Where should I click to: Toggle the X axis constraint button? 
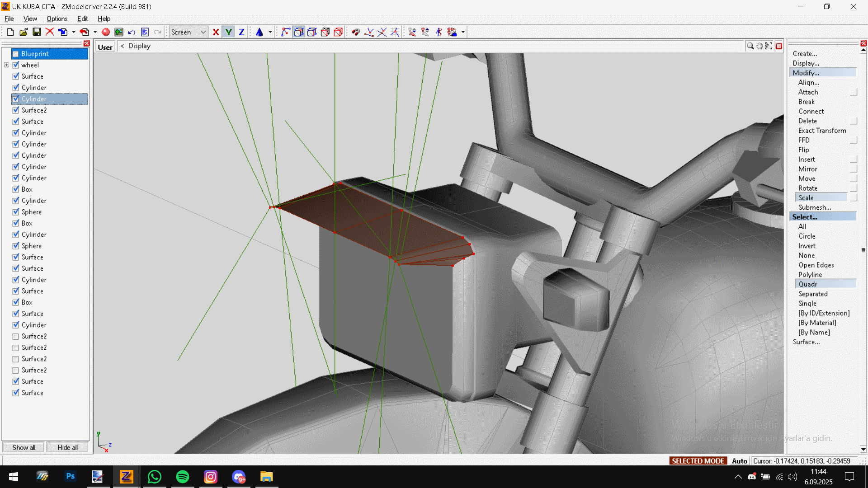216,32
